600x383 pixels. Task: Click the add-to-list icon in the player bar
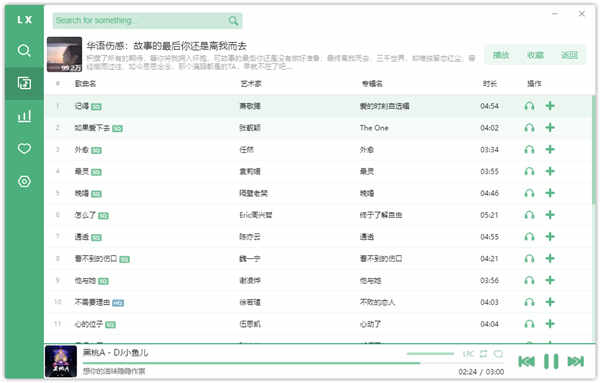(x=498, y=354)
